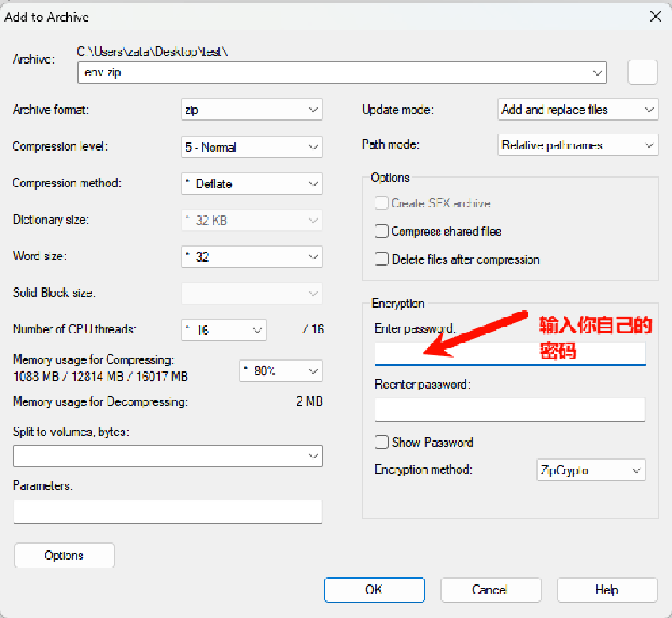Open the Split to volumes combo box
672x618 pixels.
pyautogui.click(x=167, y=456)
